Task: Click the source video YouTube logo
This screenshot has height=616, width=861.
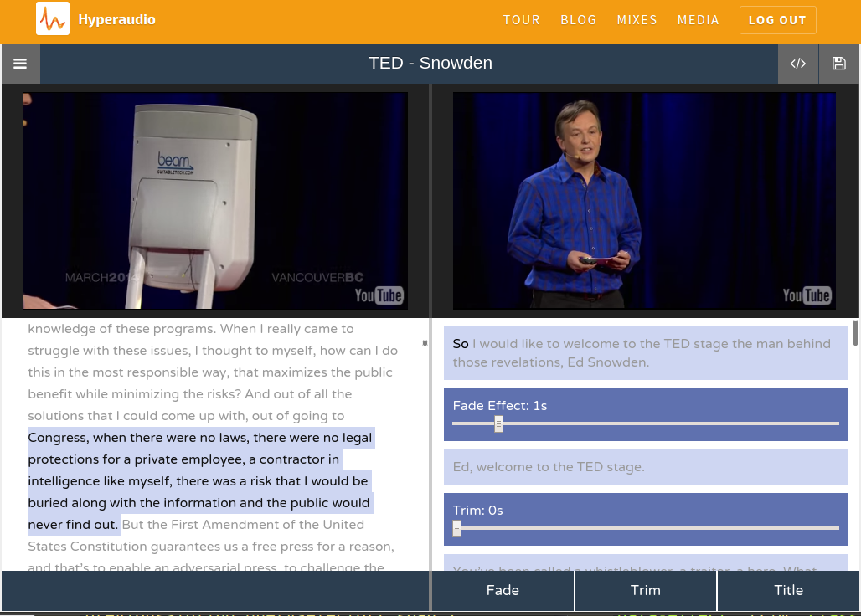Action: 379,295
